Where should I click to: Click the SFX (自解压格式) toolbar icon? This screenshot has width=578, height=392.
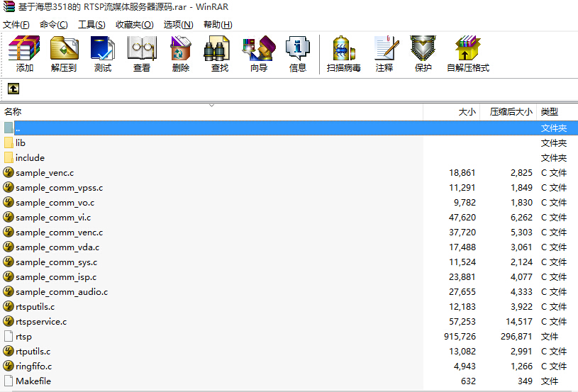pos(467,48)
